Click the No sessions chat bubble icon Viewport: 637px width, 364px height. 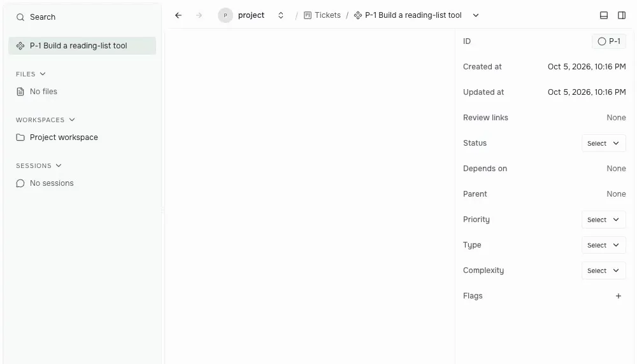(20, 183)
